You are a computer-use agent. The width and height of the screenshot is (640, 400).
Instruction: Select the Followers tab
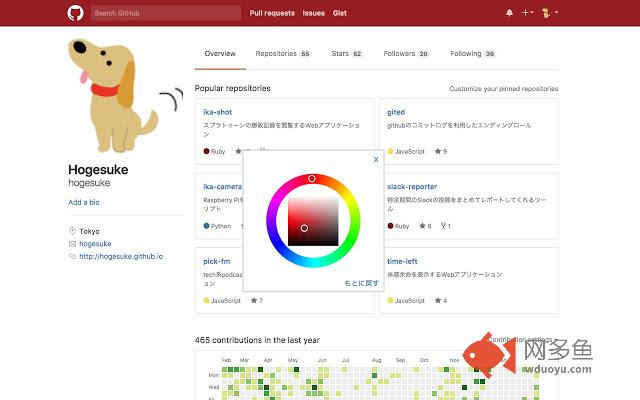(406, 53)
